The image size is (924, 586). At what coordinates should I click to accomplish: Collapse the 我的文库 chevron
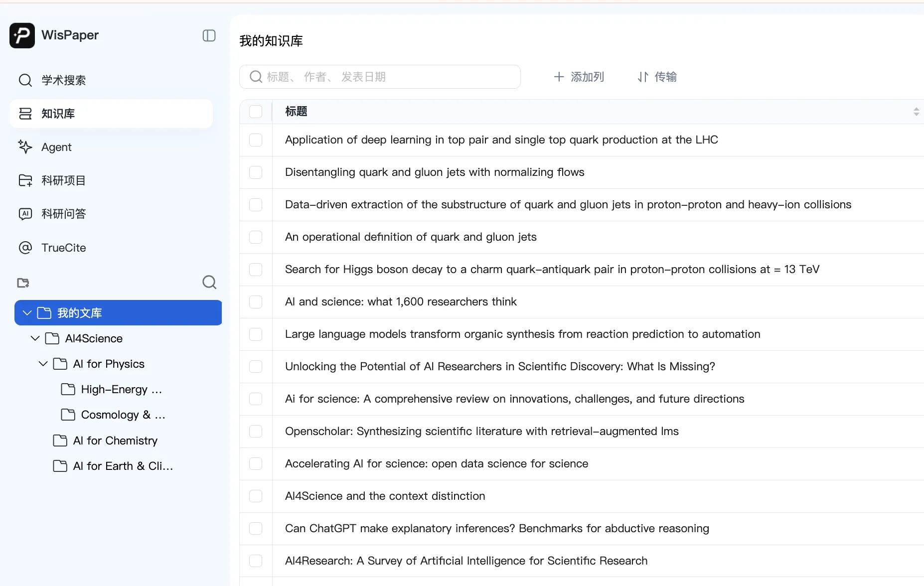point(27,313)
